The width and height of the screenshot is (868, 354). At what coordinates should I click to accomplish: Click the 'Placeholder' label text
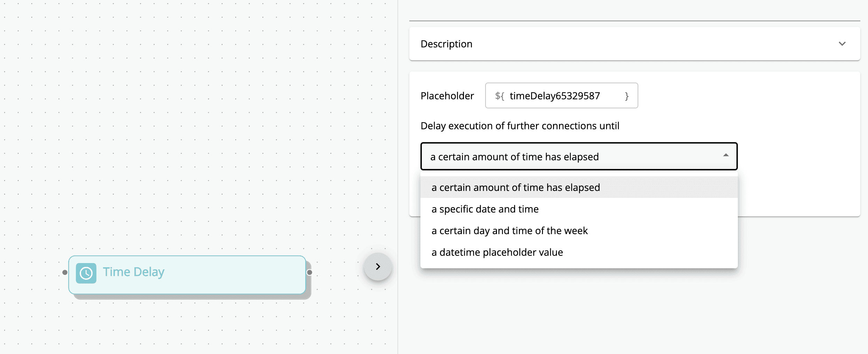coord(447,96)
